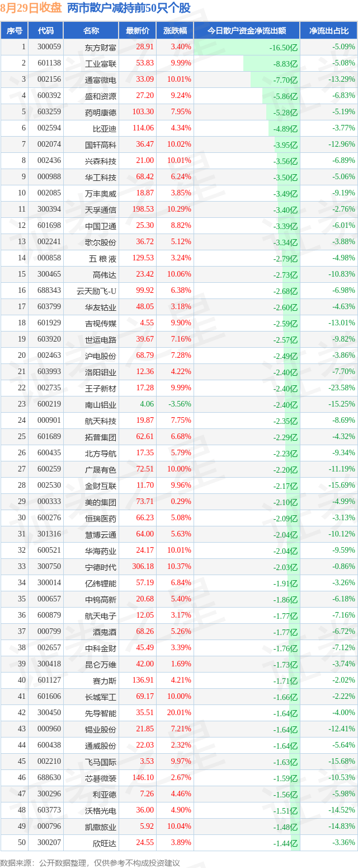Click the 序号 column header
This screenshot has width=358, height=868.
point(15,31)
